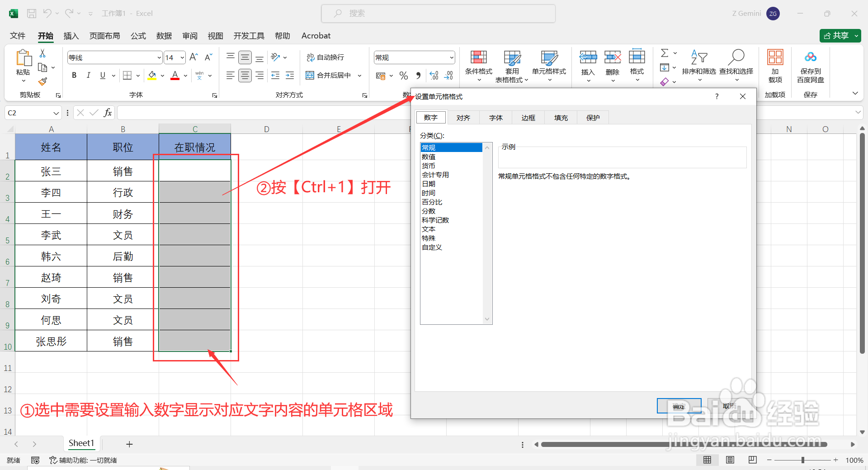Apply the percent style icon
The height and width of the screenshot is (470, 868).
coord(403,76)
